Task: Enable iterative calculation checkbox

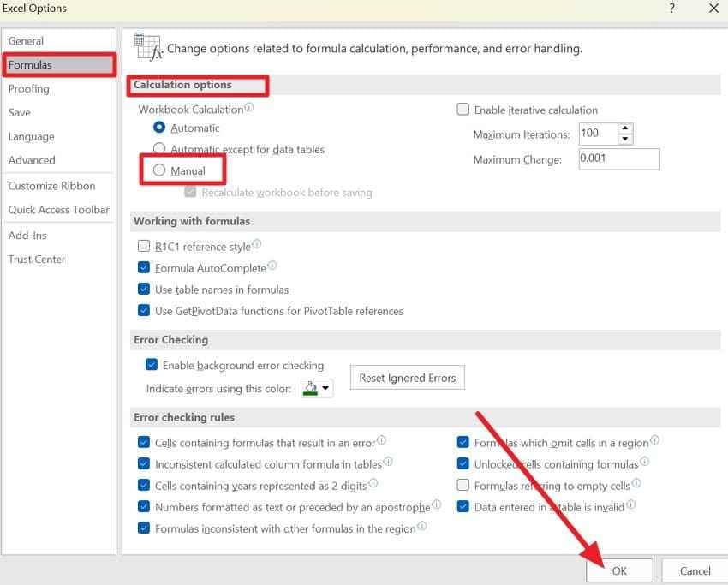Action: 462,109
